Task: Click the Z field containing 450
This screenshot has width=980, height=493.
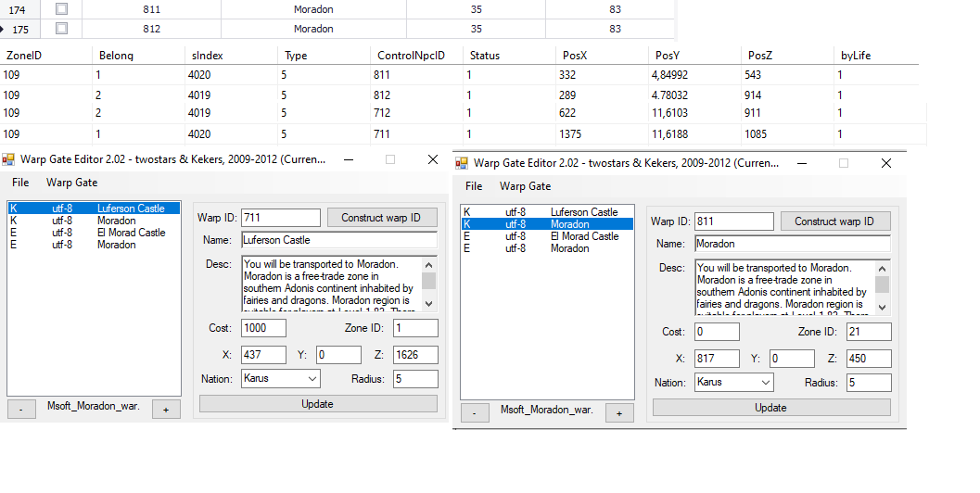Action: [869, 358]
